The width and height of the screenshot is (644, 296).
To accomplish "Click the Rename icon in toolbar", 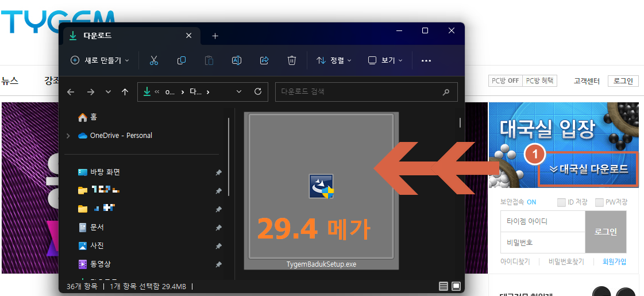I will (x=237, y=60).
